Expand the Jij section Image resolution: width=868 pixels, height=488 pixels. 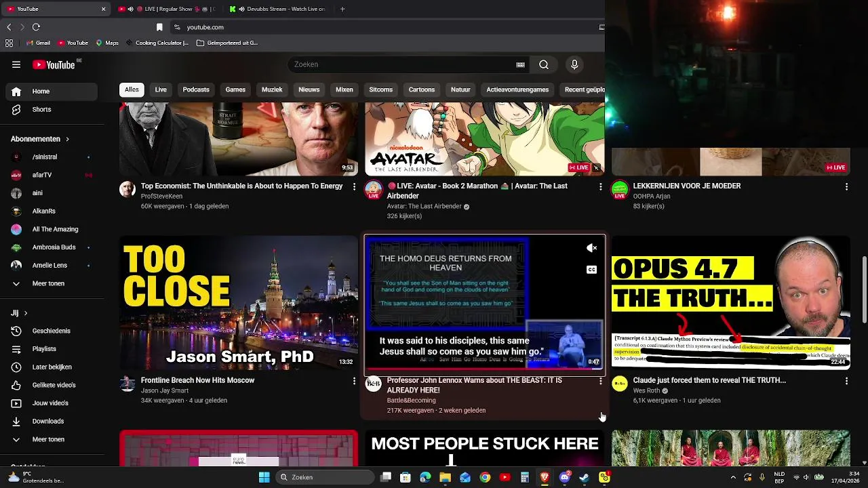pyautogui.click(x=19, y=313)
